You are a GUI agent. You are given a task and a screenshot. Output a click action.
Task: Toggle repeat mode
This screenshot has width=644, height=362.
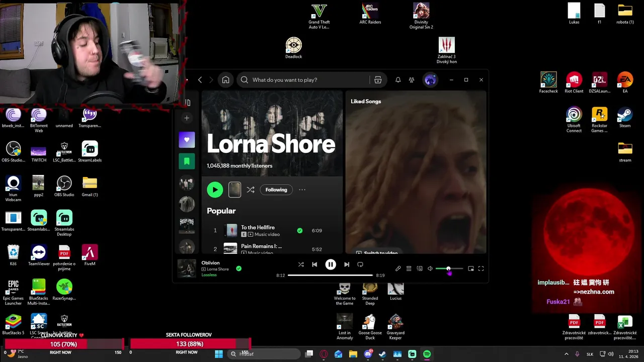360,264
